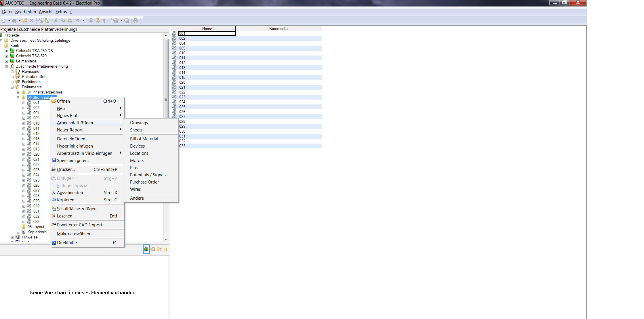The width and height of the screenshot is (644, 319).
Task: Click the folder with blue diagram panel icon
Action: [153, 249]
